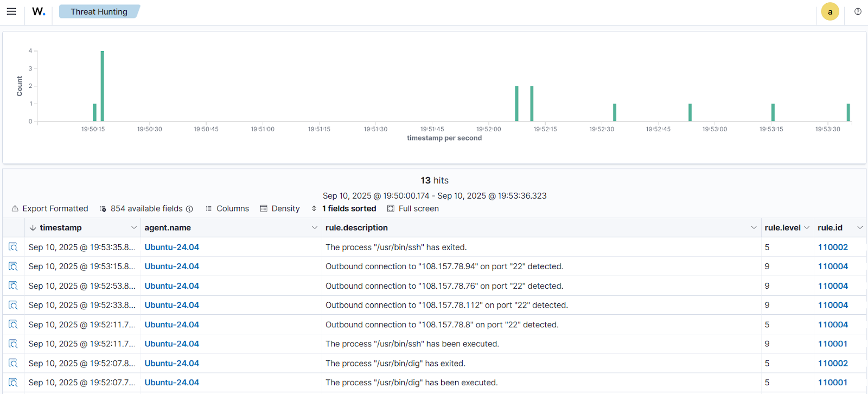Screen dimensions: 868x394
Task: Inspect document for 108.157.78.94 connection
Action: pos(13,266)
